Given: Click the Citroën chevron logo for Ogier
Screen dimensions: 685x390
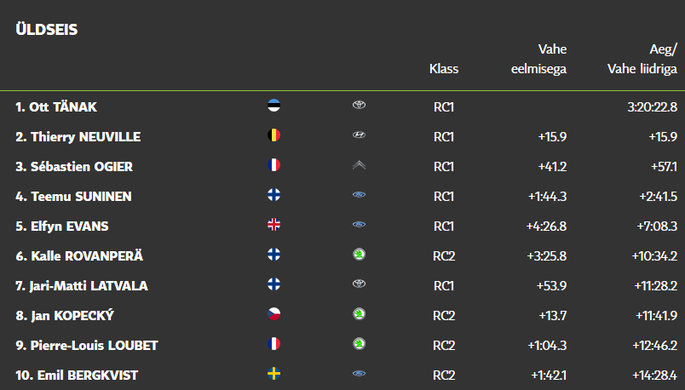Looking at the screenshot, I should click(x=359, y=165).
